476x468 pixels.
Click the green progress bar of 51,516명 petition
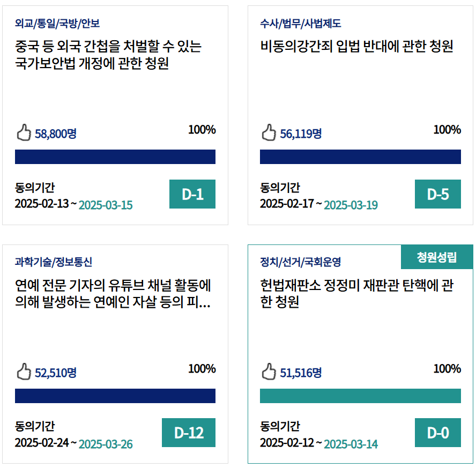pos(360,396)
